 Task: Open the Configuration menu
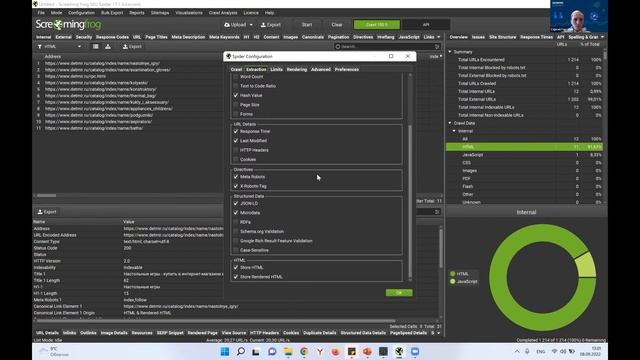(x=81, y=13)
